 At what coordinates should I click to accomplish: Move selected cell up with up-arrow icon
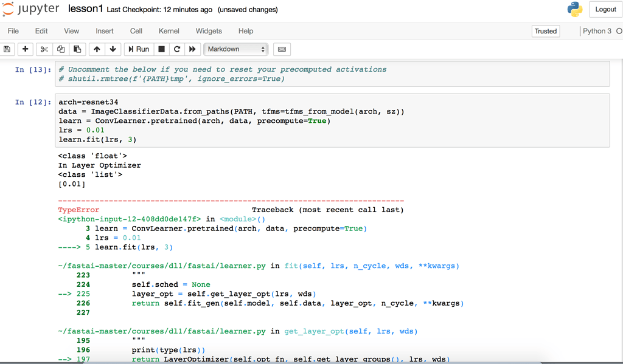click(x=96, y=49)
